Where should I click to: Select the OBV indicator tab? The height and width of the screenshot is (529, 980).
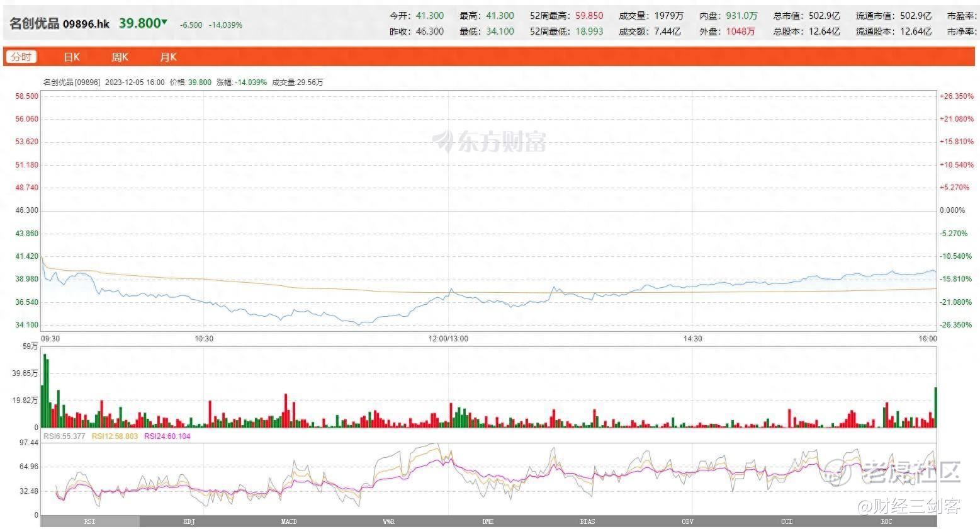(x=687, y=521)
